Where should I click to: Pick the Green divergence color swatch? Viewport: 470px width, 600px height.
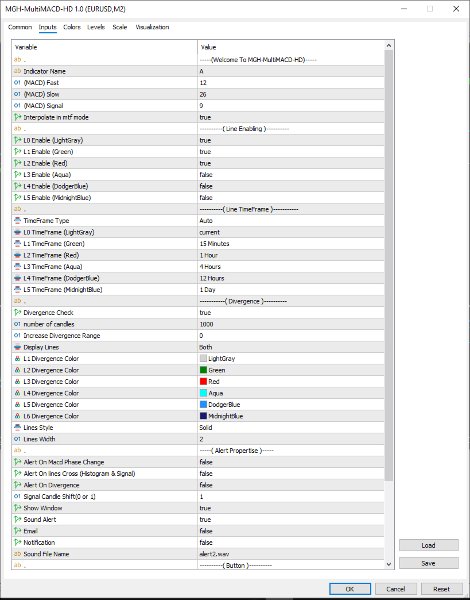point(203,370)
